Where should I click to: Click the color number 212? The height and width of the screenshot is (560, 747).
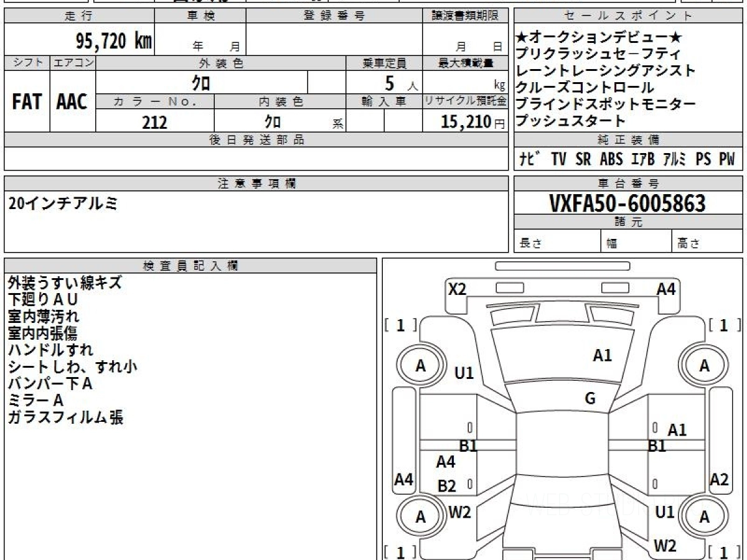[x=154, y=122]
